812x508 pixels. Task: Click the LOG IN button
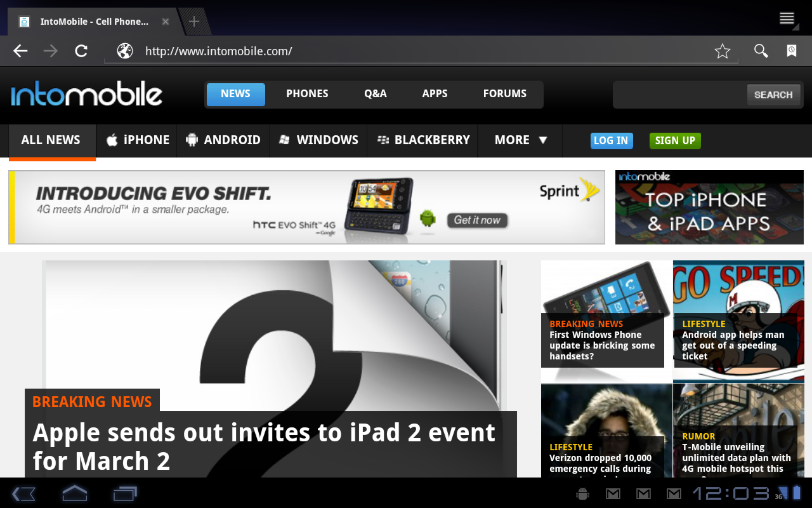(611, 140)
